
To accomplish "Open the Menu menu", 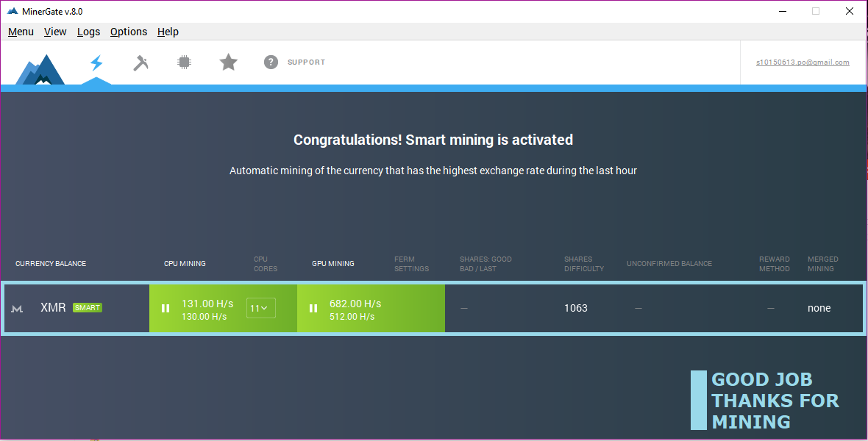I will [21, 32].
